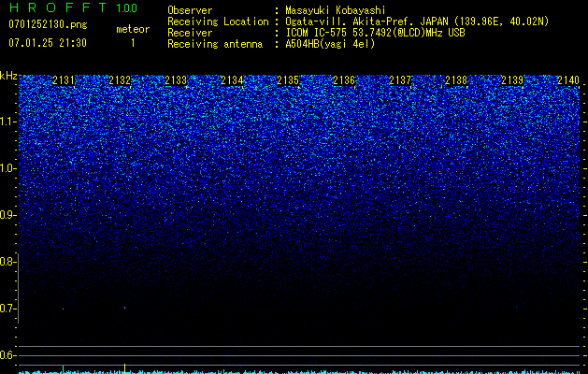588x374 pixels.
Task: Select the filename 0701252130.png
Action: tap(48, 25)
